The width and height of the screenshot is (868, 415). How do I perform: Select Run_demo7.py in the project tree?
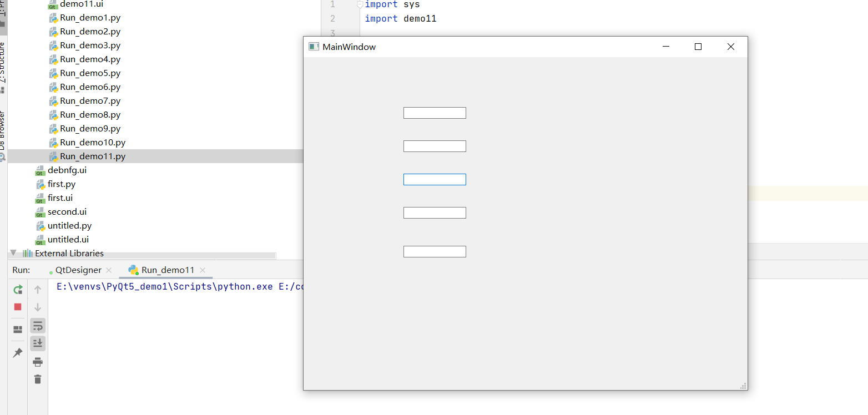pos(90,101)
